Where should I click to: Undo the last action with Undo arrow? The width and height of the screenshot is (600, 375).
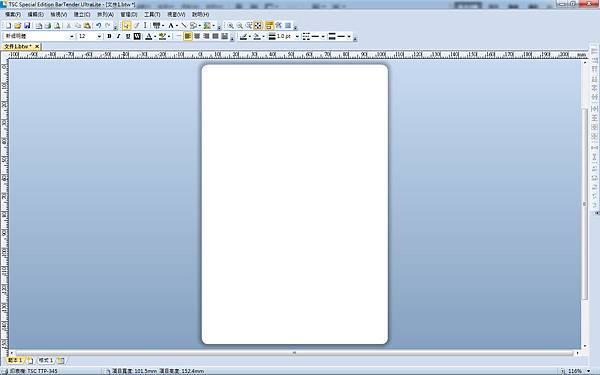pos(99,26)
